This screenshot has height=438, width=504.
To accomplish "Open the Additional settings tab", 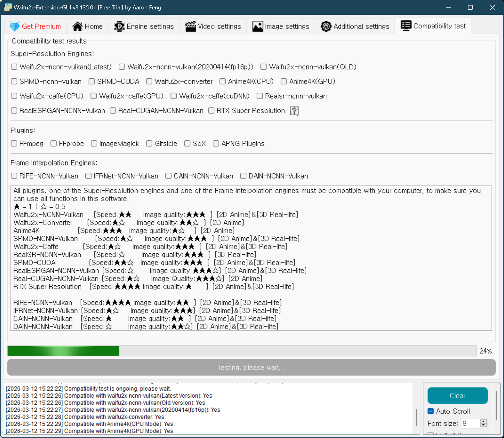I will tap(355, 26).
